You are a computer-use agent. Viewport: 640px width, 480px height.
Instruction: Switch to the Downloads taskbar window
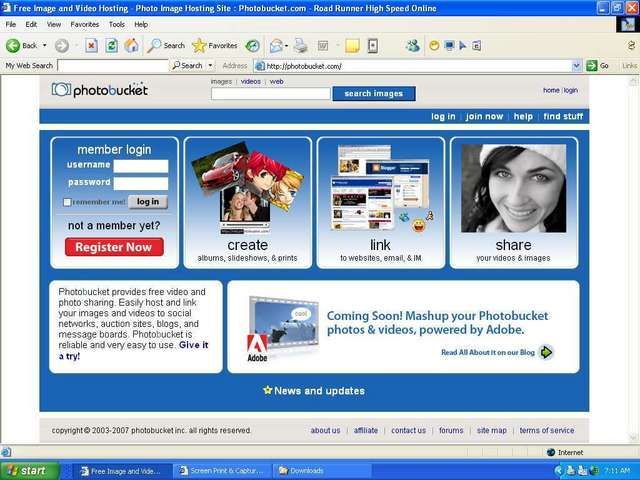click(x=322, y=471)
